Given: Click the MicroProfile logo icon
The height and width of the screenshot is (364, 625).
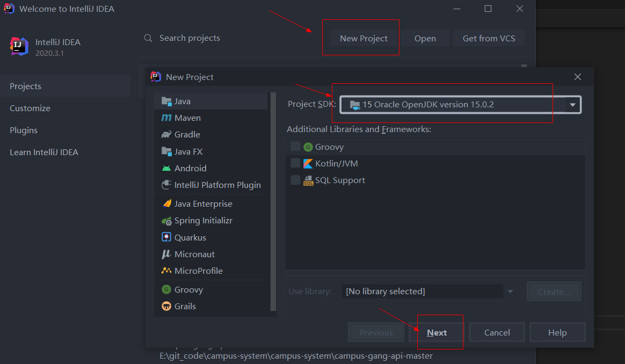Looking at the screenshot, I should (x=166, y=271).
